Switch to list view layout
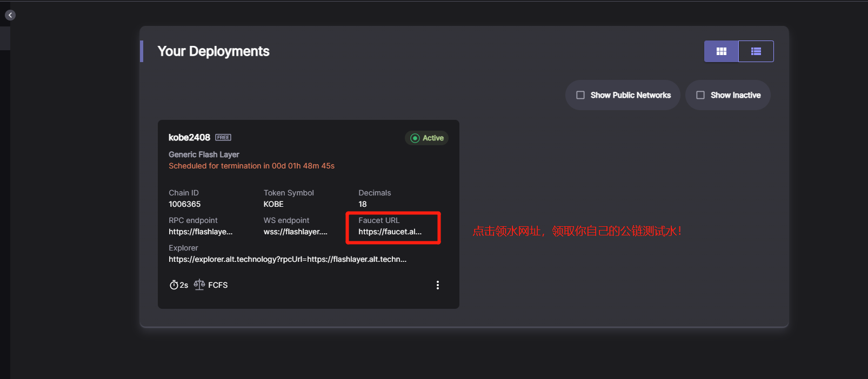The height and width of the screenshot is (379, 868). (x=756, y=51)
